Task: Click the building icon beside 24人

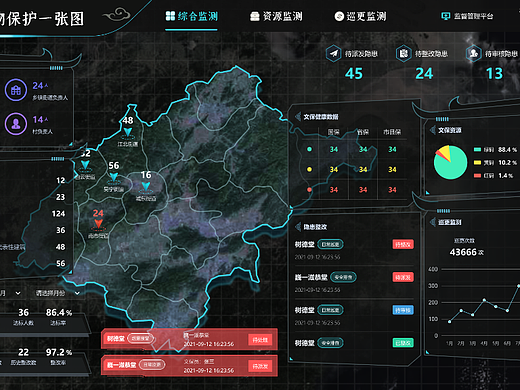Action: click(16, 90)
